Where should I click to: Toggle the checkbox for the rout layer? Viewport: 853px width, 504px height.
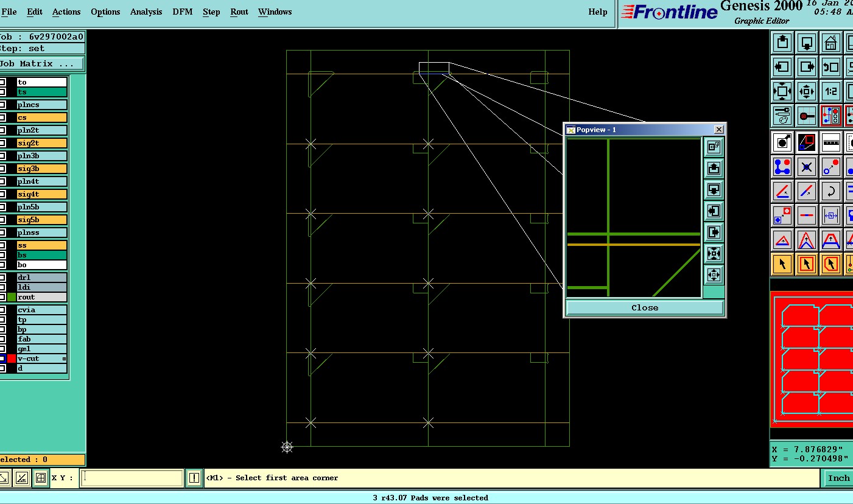(2, 297)
